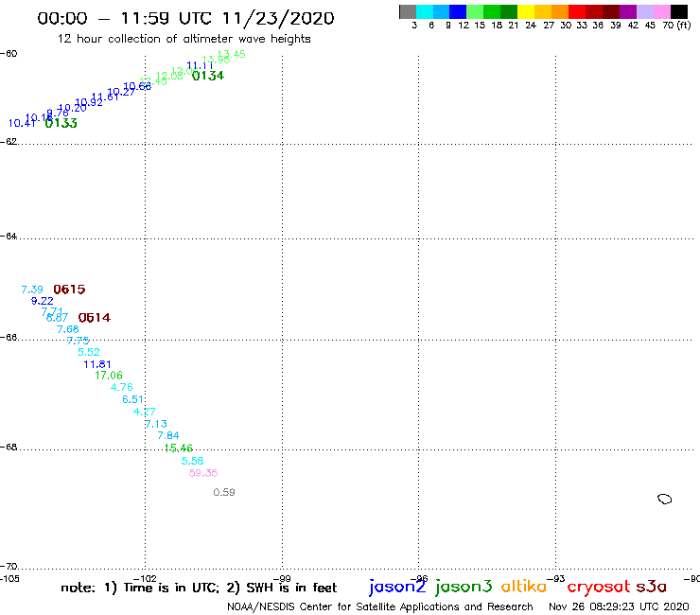
Task: Click the 11.11 wave height value
Action: pyautogui.click(x=200, y=65)
